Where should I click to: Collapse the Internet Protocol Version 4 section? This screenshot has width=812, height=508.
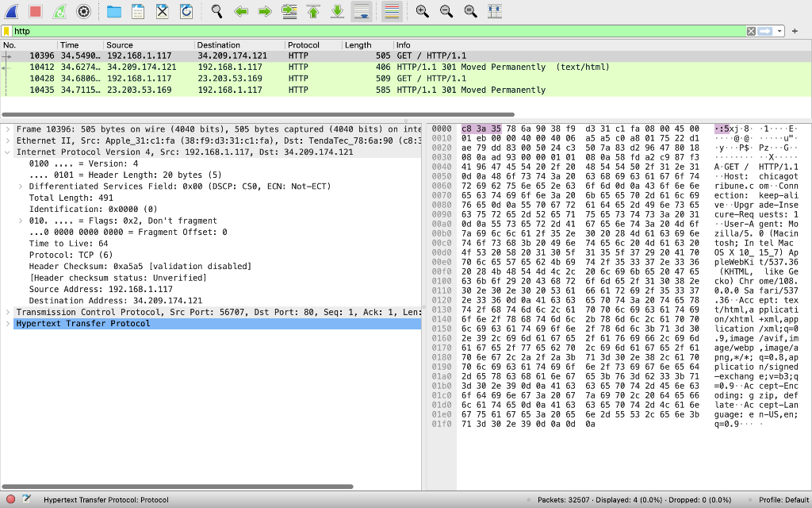[8, 152]
